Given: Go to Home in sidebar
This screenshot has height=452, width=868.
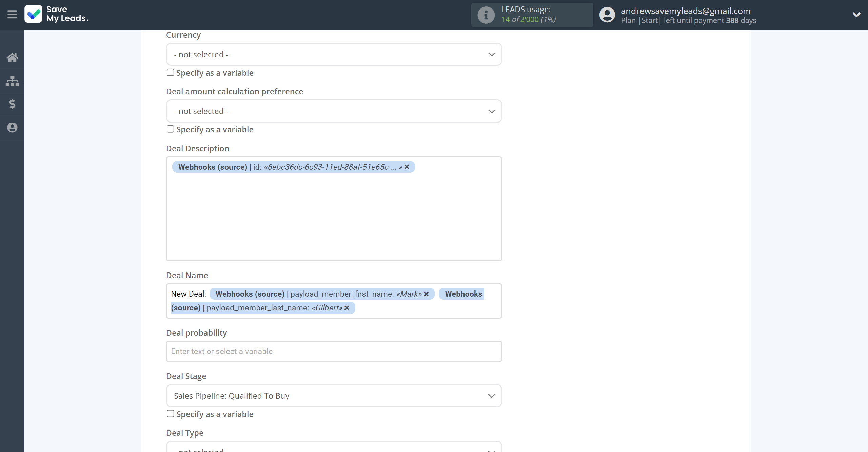Looking at the screenshot, I should point(12,58).
